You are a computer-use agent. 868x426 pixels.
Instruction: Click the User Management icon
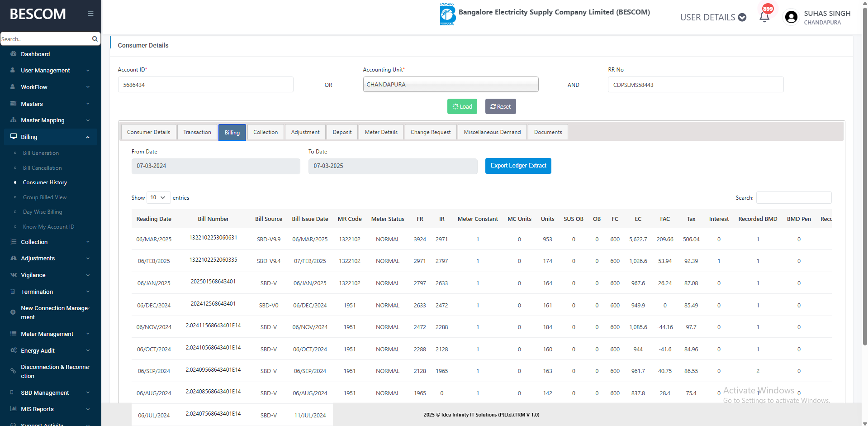tap(13, 70)
